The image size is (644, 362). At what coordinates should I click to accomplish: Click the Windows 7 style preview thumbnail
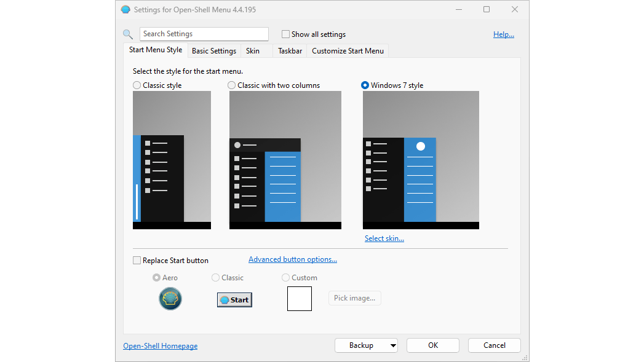(x=421, y=160)
